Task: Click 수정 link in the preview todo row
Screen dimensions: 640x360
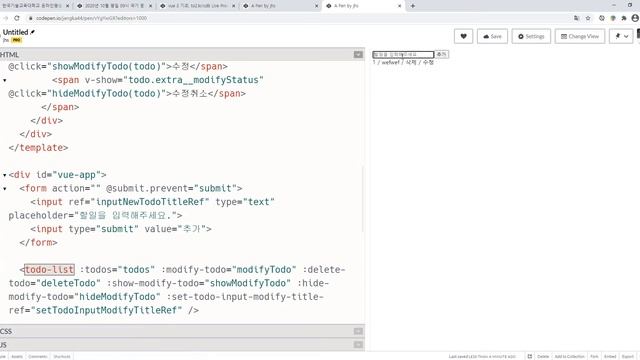Action: tap(428, 62)
